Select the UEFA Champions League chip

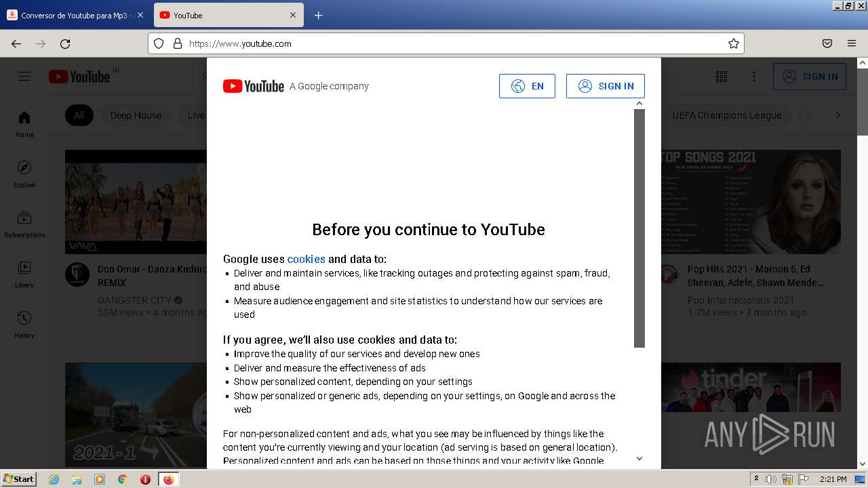click(x=726, y=115)
